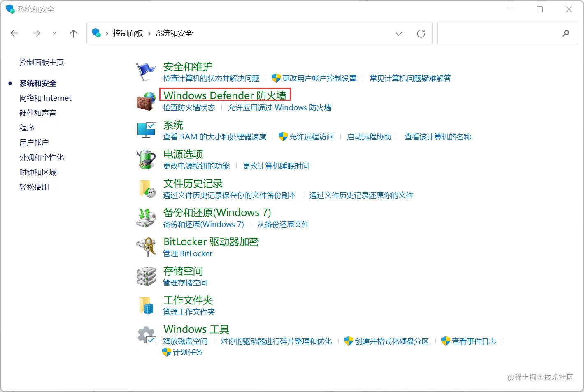Screen dimensions: 584x392
Task: Click 更改用户帐户控制设置 link
Action: point(319,79)
